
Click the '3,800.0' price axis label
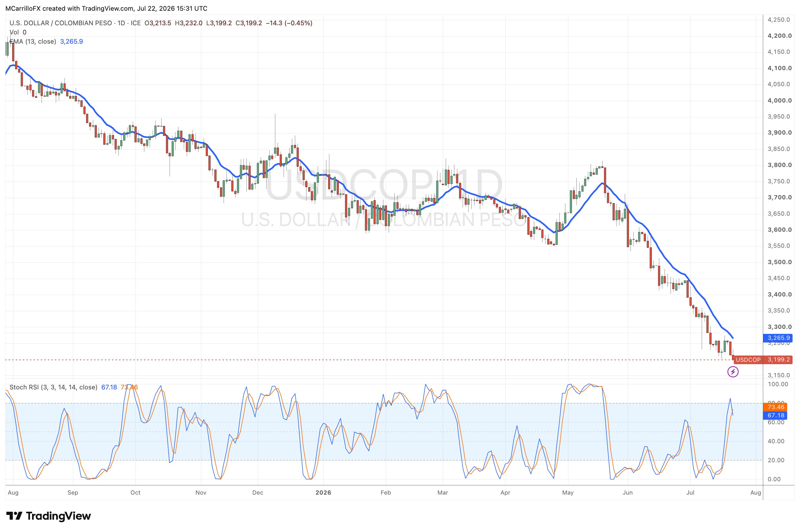(780, 165)
